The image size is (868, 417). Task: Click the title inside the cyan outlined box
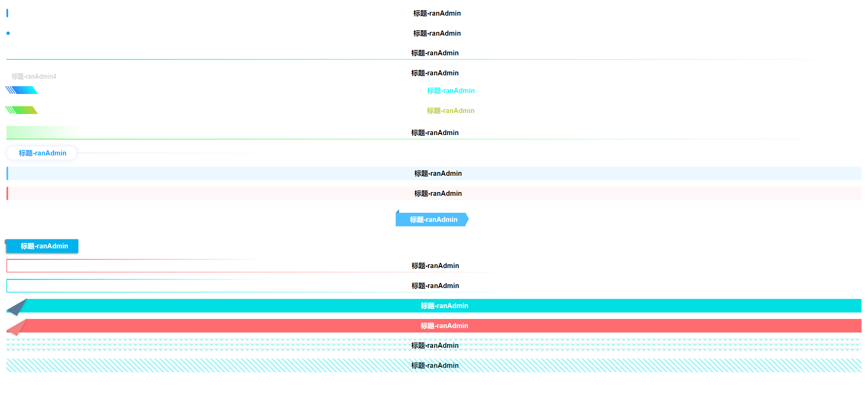[435, 286]
